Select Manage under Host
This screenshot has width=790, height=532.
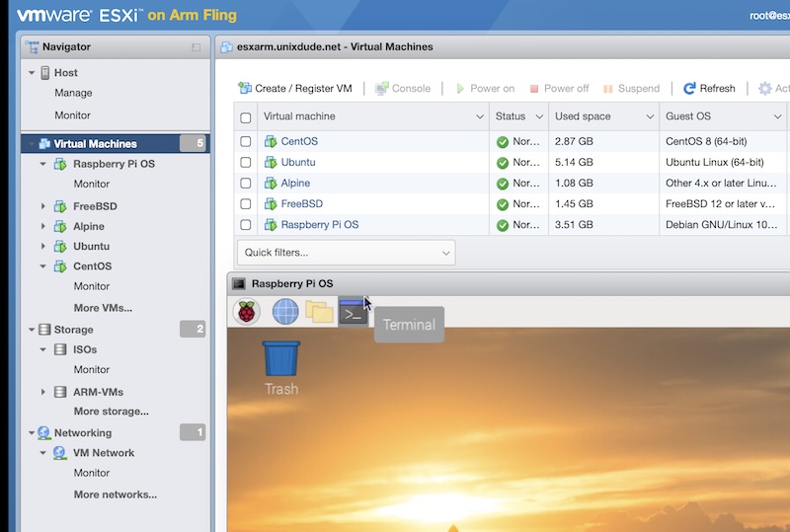pyautogui.click(x=73, y=93)
